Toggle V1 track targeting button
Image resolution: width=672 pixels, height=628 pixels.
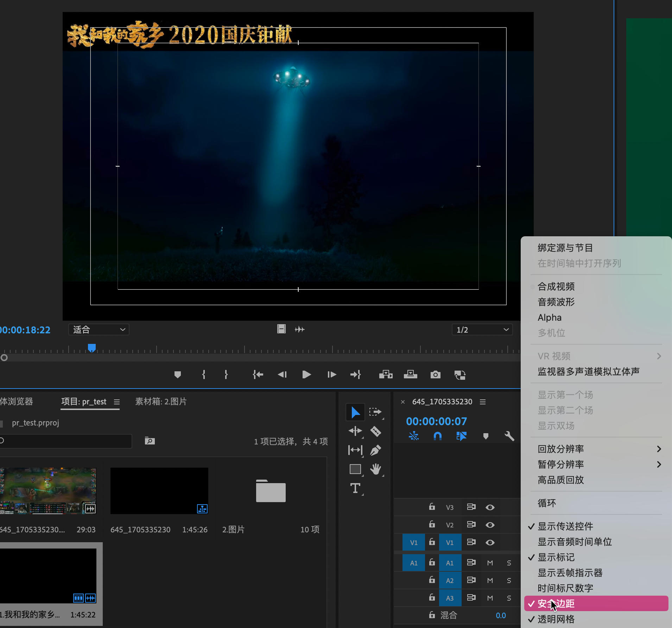450,543
